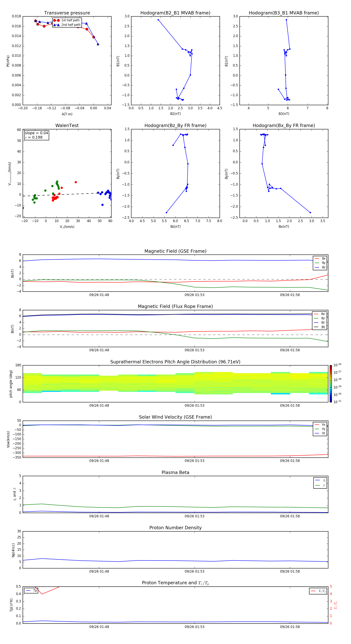Click the |B| entry in Flux Rope legend
The image size is (351, 644).
(320, 327)
